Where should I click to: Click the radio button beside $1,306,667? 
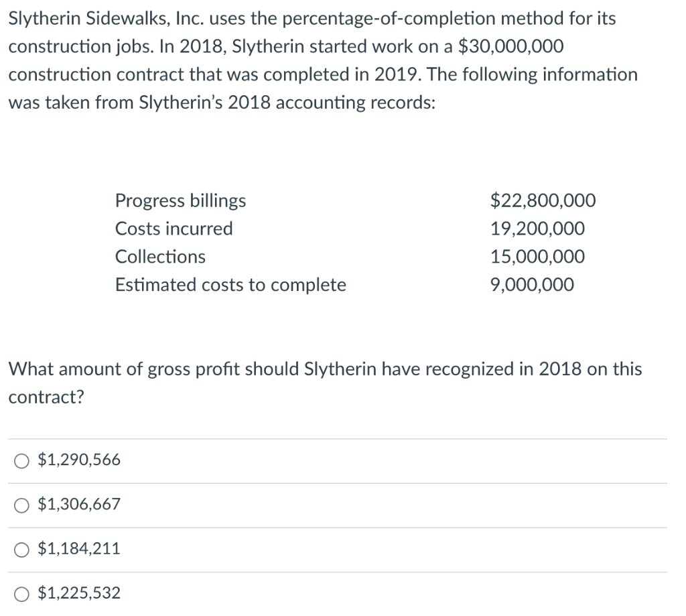pos(21,505)
